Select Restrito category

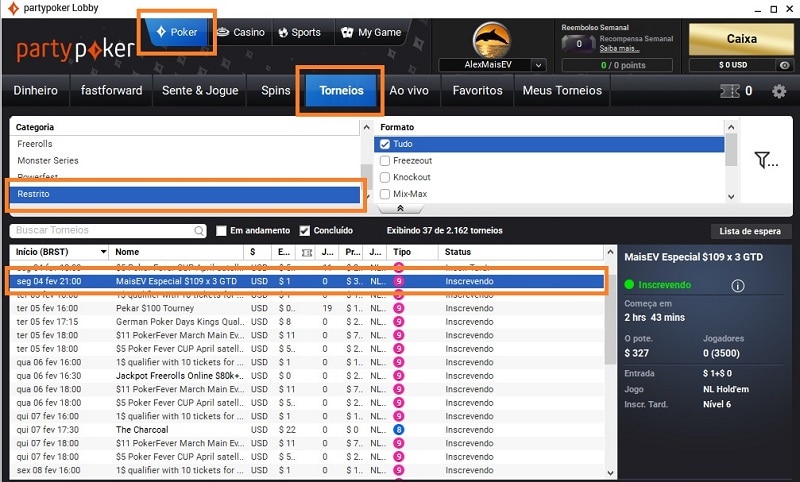(x=185, y=194)
